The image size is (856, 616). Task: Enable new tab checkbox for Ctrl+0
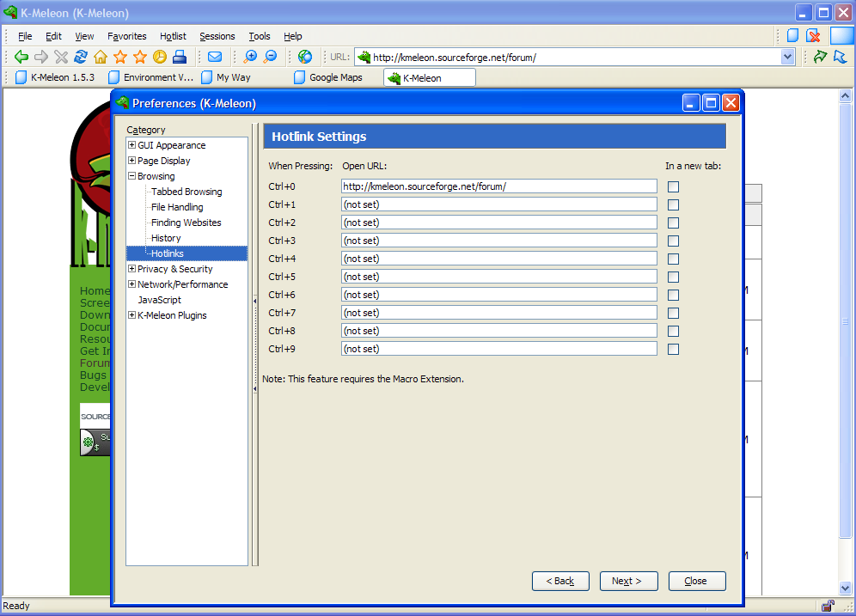(673, 186)
